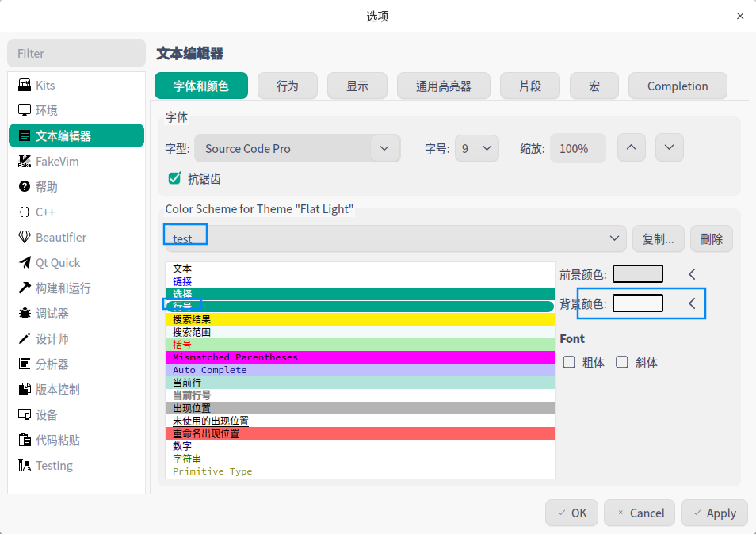Open the build and run hammer icon

[25, 288]
